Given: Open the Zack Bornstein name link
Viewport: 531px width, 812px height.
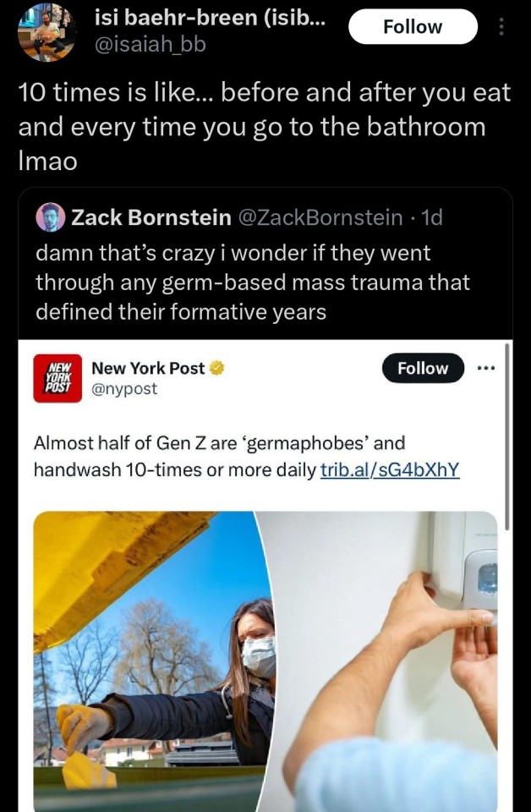Looking at the screenshot, I should pos(151,218).
